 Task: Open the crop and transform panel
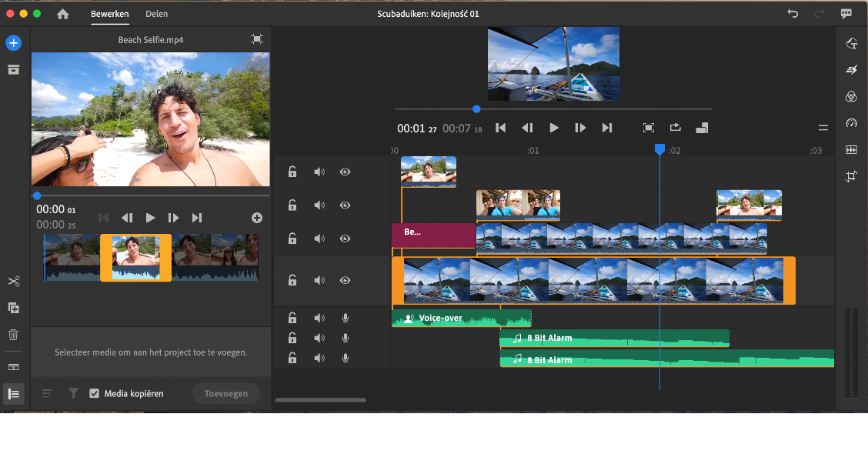[x=851, y=176]
